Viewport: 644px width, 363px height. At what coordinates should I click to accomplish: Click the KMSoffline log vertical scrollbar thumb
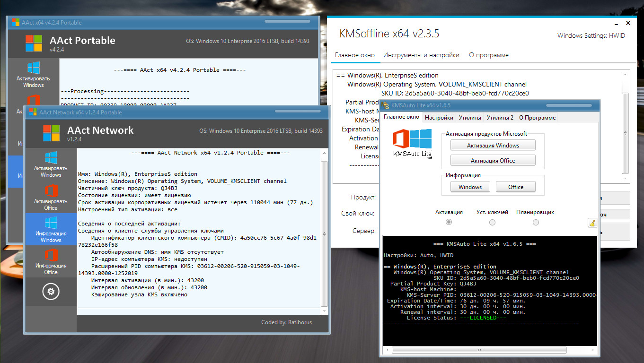[626, 132]
